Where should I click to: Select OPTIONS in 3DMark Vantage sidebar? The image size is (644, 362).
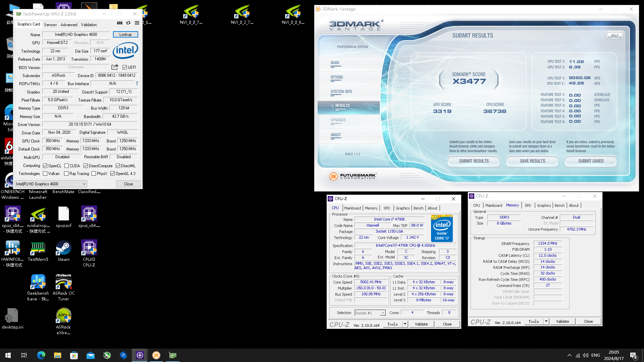(x=337, y=77)
